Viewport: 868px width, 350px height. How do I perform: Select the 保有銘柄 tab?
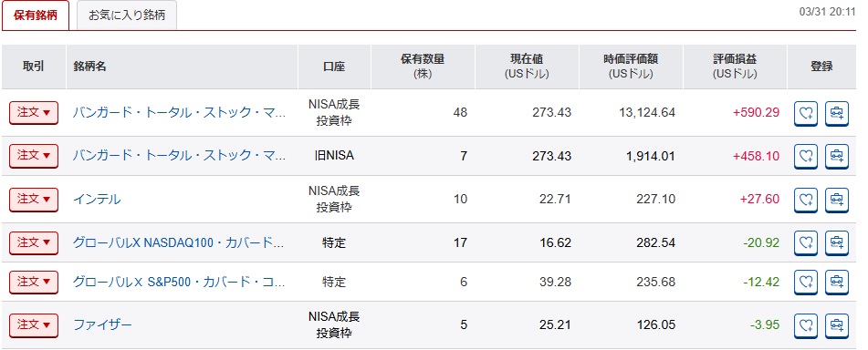(x=36, y=15)
